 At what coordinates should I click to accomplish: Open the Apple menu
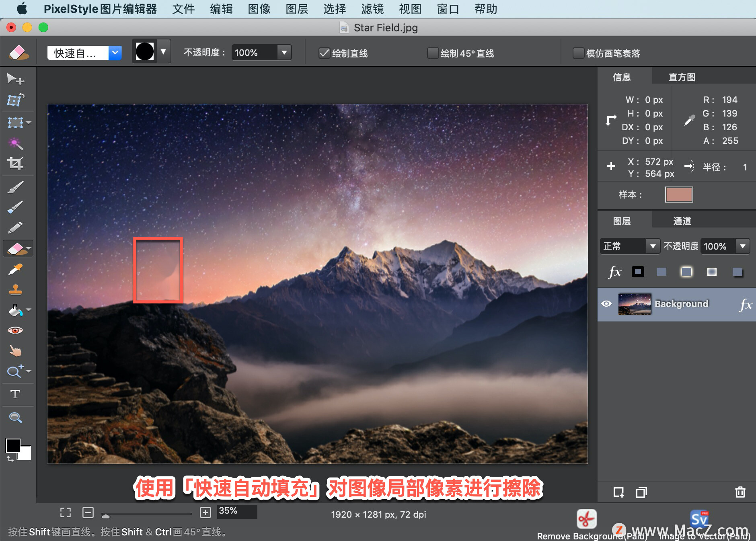pyautogui.click(x=22, y=8)
